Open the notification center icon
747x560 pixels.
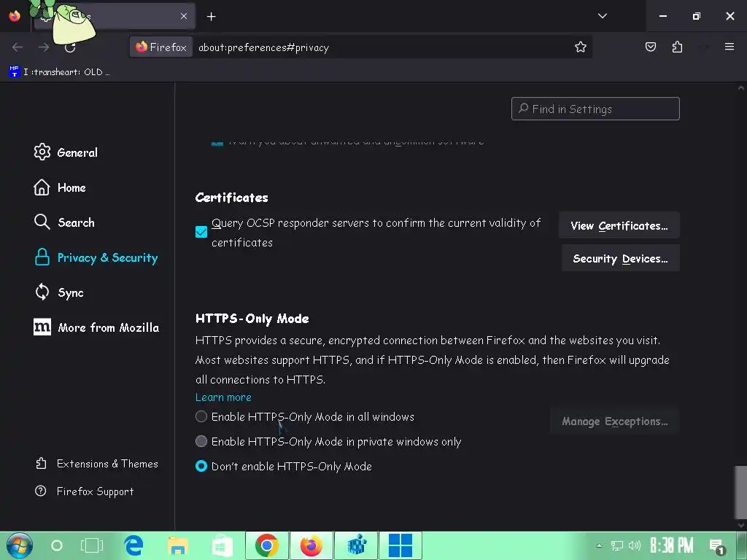[717, 546]
